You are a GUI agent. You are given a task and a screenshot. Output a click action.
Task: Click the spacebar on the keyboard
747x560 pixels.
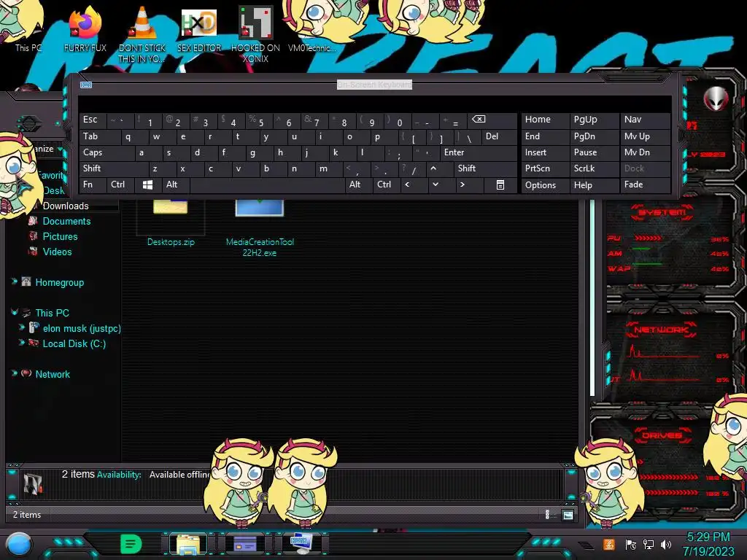tap(267, 184)
